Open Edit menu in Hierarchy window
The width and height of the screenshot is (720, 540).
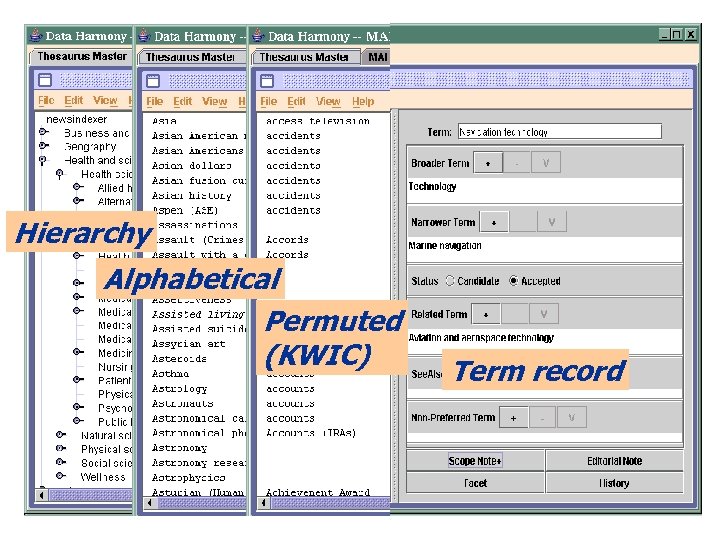[73, 100]
